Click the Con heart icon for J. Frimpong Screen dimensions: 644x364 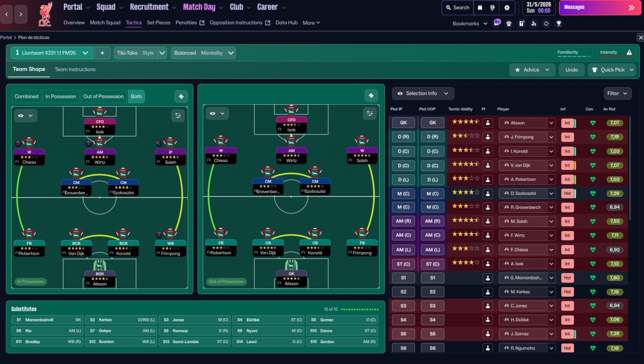point(593,137)
